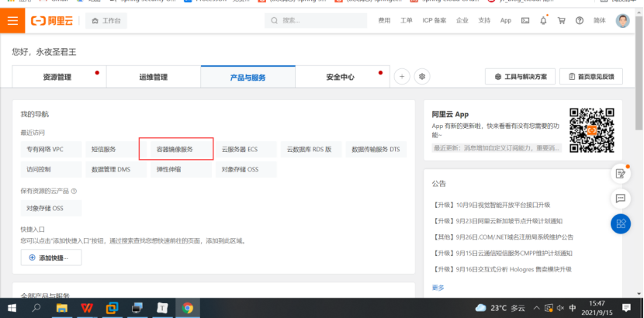This screenshot has height=318, width=644.
Task: Open 访问控制 shortcut
Action: pyautogui.click(x=51, y=169)
